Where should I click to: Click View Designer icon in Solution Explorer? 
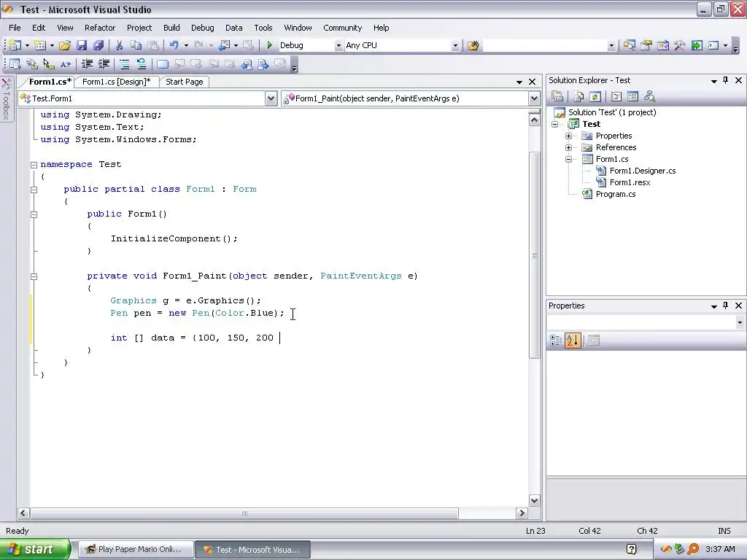click(x=632, y=97)
